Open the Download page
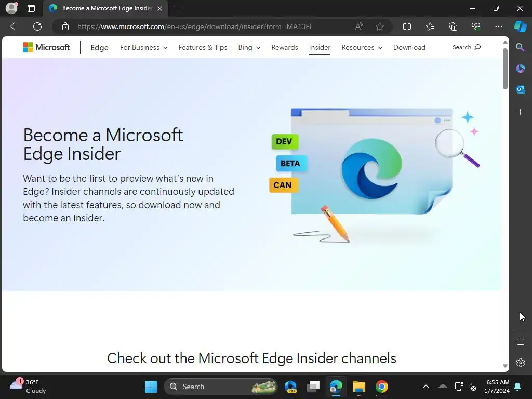This screenshot has width=532, height=399. point(409,47)
